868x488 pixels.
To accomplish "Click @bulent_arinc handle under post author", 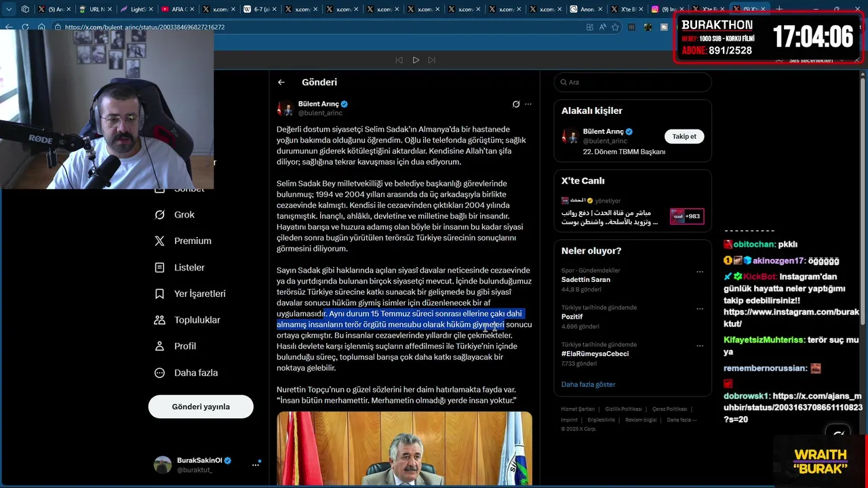I will click(x=320, y=113).
